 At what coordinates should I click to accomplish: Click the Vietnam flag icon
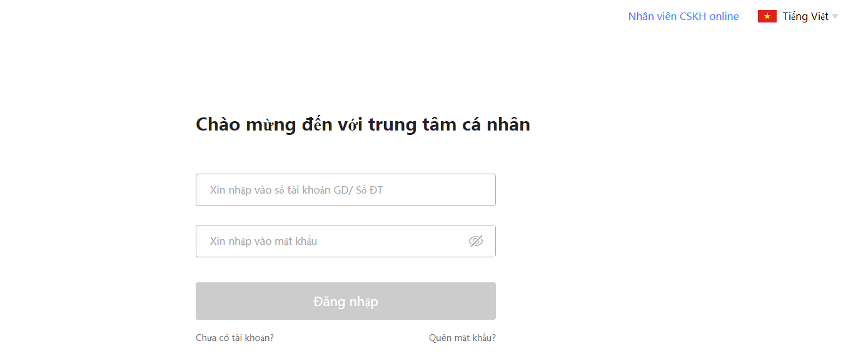[767, 16]
